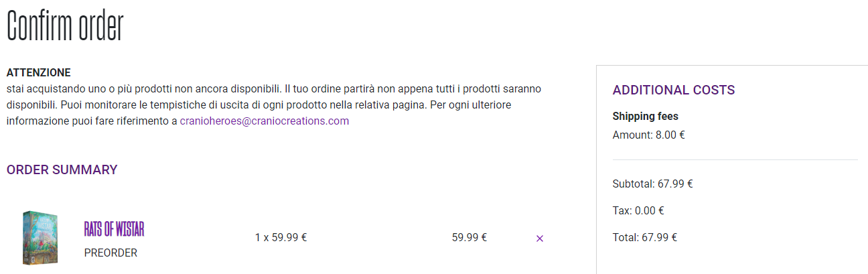
Task: Click the 59.99 € line item price
Action: (x=469, y=237)
